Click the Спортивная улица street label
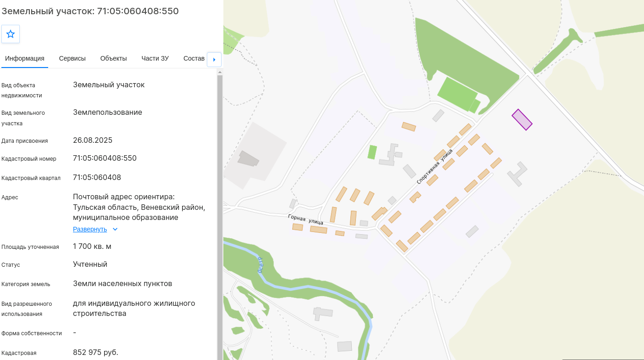Screen dimensions: 644x360 [435, 166]
